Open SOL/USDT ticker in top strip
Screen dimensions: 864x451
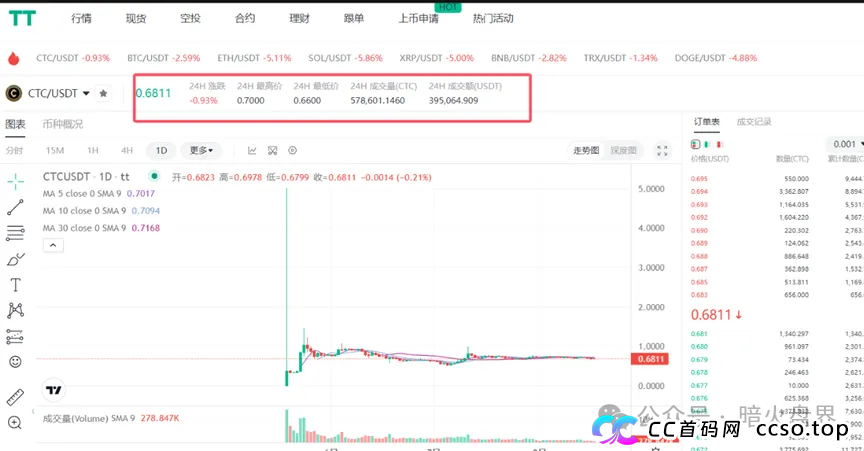pyautogui.click(x=345, y=58)
